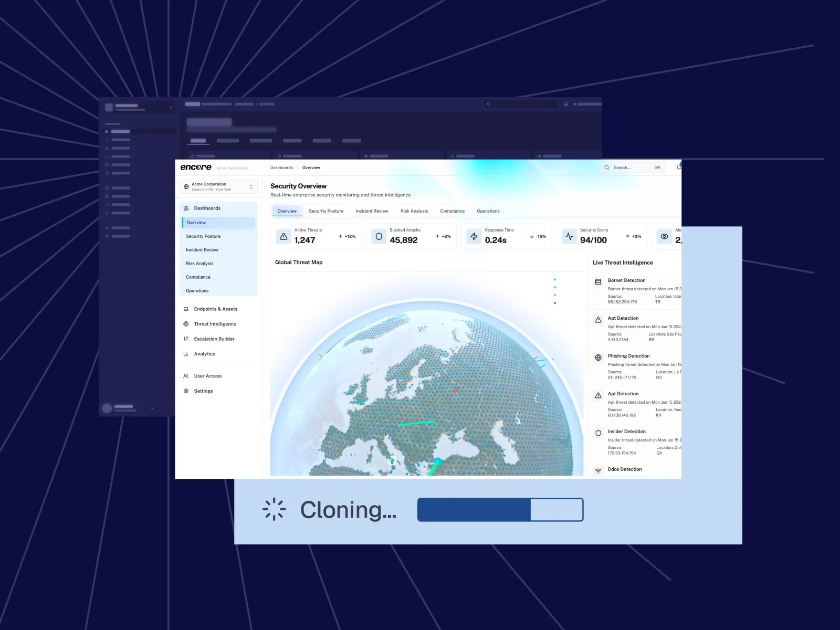Open the Botnet Detection threat entry
Viewport: 840px width, 630px height.
coord(635,291)
